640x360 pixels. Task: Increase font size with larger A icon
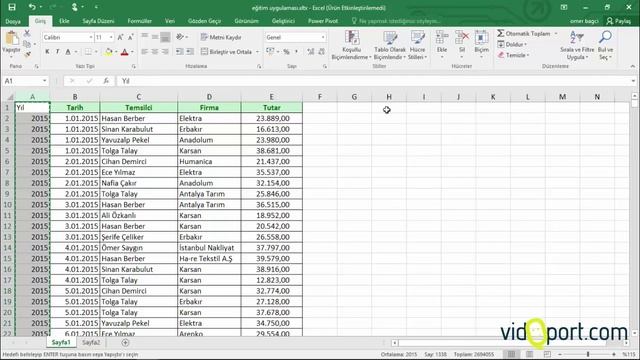click(x=120, y=37)
